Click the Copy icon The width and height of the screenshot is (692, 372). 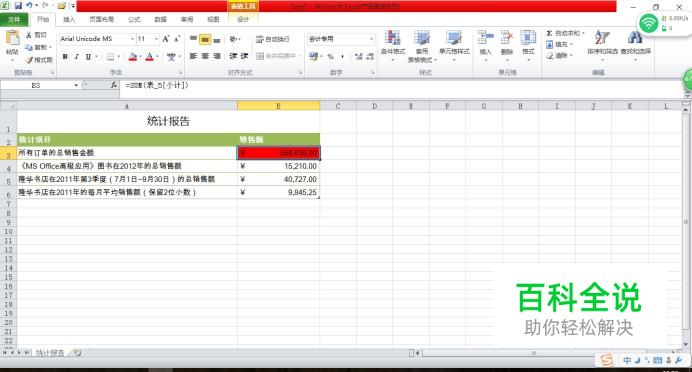click(x=29, y=47)
